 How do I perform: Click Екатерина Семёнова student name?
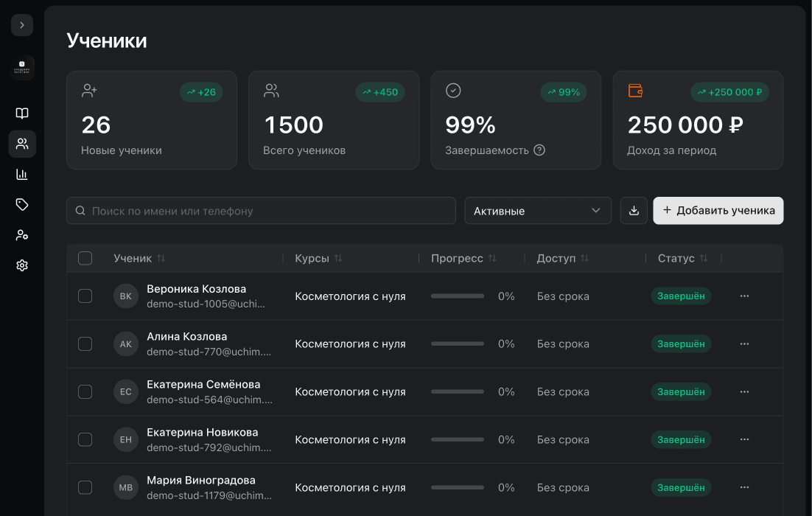[203, 384]
